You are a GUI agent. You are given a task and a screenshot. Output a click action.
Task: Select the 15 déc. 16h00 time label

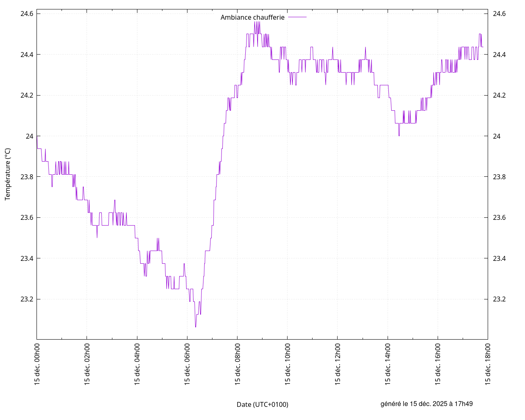[438, 364]
